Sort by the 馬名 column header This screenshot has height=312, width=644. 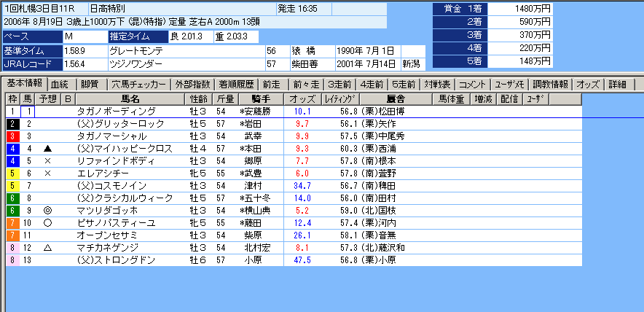pos(131,98)
